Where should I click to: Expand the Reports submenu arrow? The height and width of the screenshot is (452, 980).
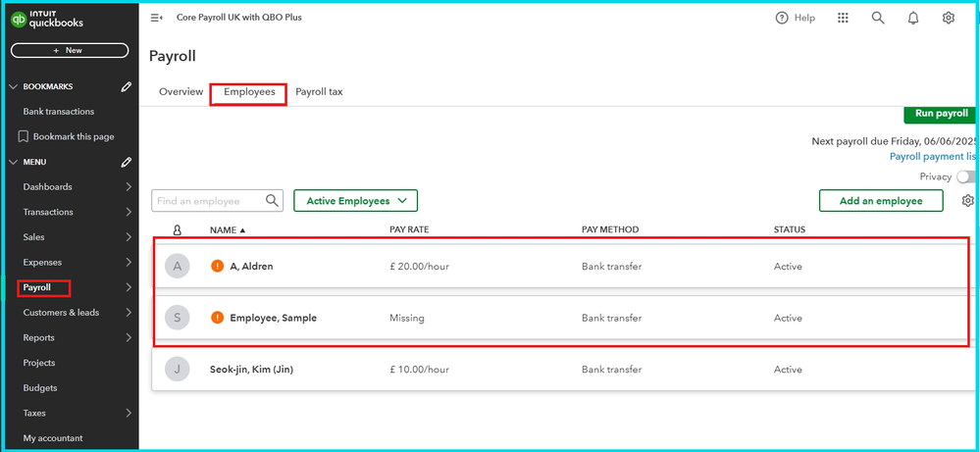(129, 337)
